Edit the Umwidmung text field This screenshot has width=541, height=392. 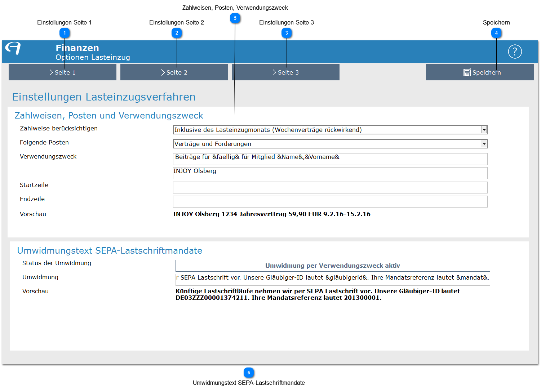tap(333, 280)
